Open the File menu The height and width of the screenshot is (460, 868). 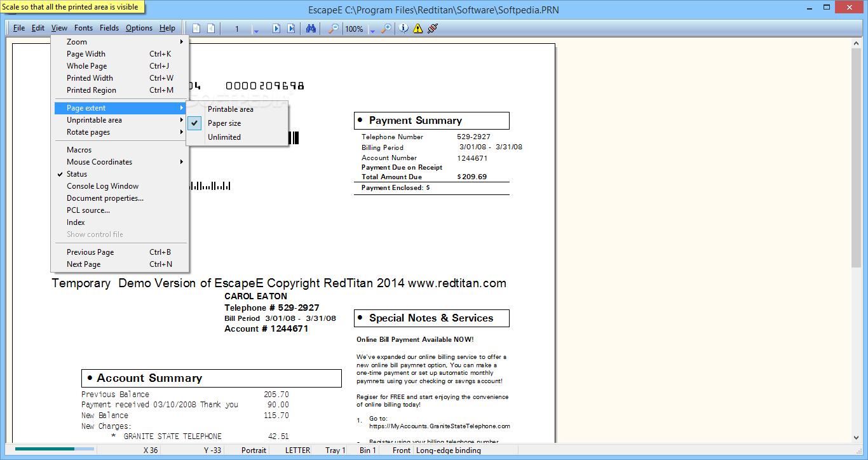tap(19, 28)
